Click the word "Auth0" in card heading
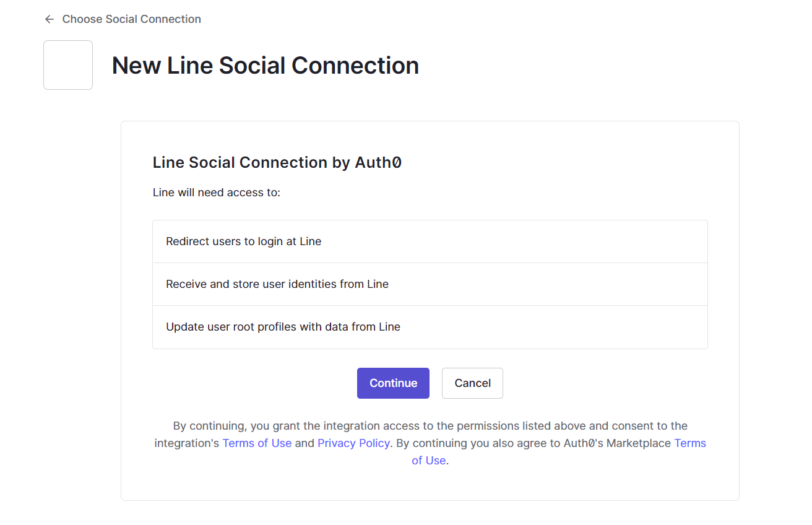This screenshot has width=812, height=525. (378, 162)
